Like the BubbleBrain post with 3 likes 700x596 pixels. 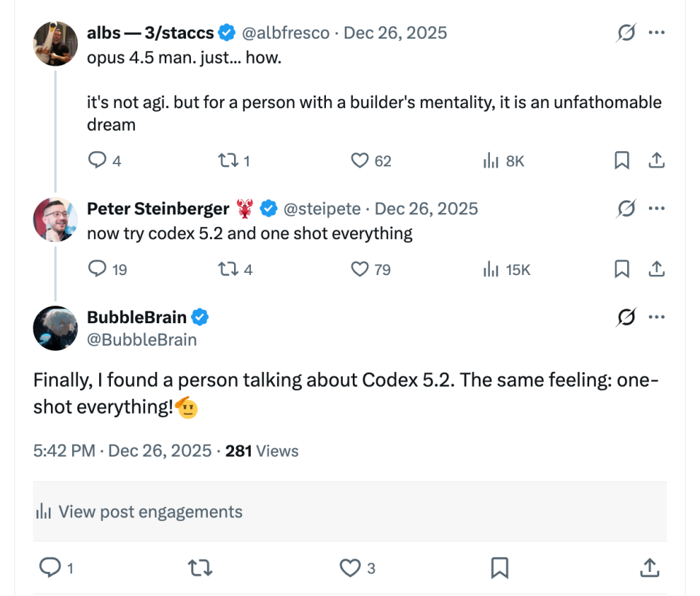(x=351, y=568)
